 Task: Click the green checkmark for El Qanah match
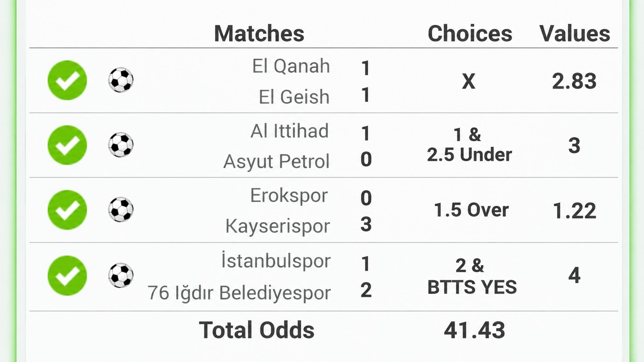67,80
